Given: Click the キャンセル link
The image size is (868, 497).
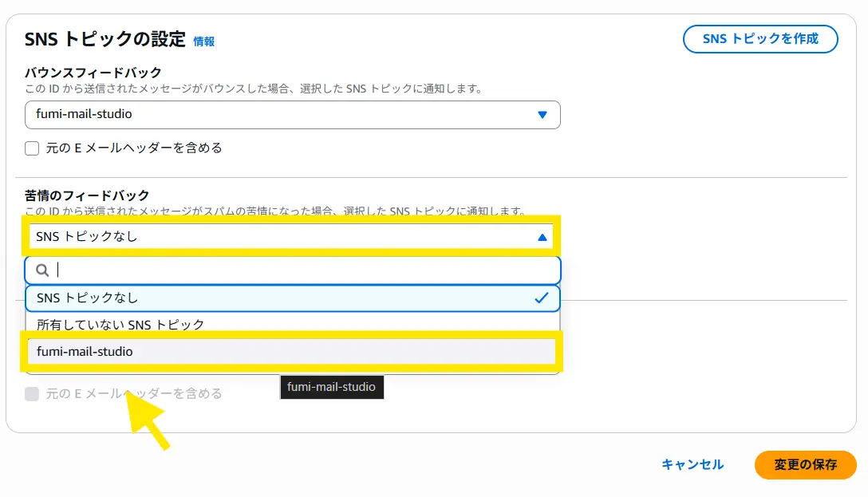Looking at the screenshot, I should pyautogui.click(x=692, y=464).
